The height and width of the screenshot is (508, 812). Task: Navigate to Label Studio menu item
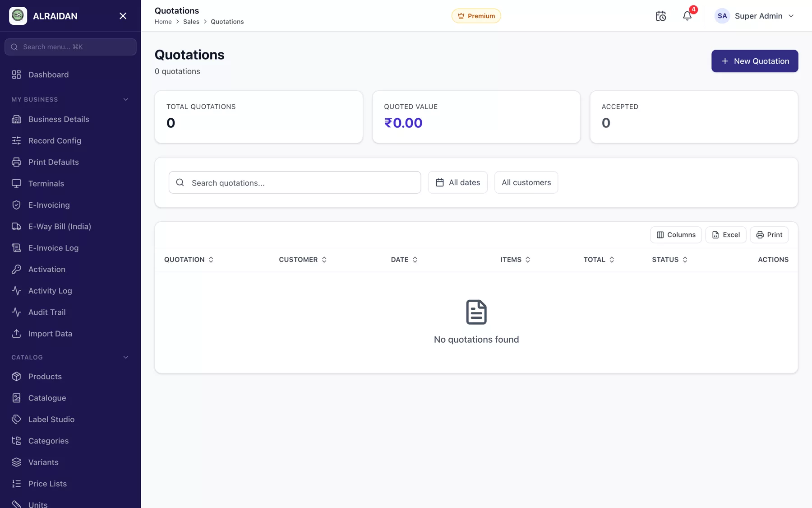[x=70, y=419]
